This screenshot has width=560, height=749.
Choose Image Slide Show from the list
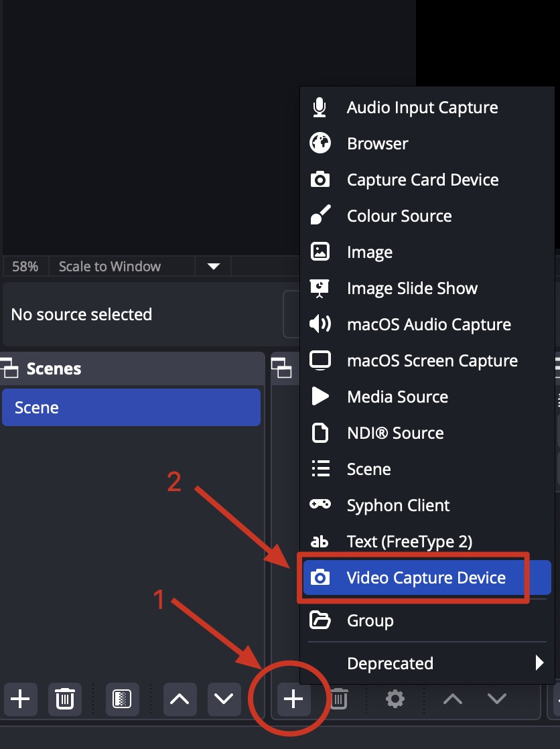pos(412,288)
